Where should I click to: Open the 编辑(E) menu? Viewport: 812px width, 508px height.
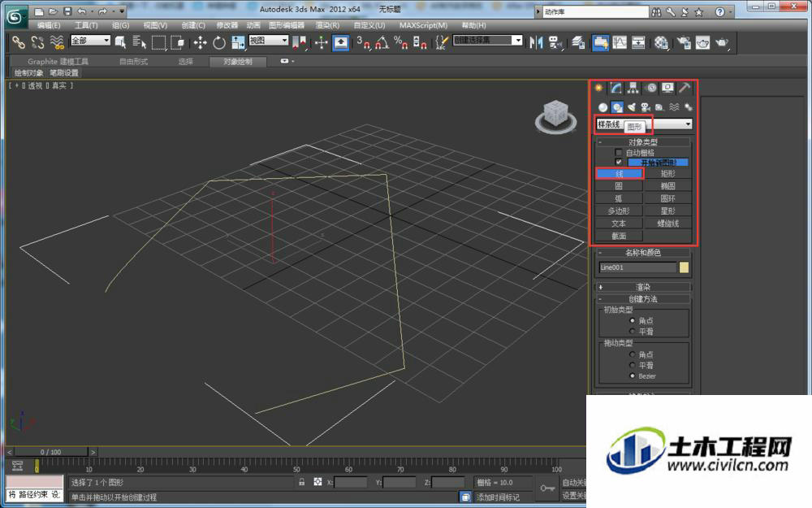pyautogui.click(x=49, y=25)
